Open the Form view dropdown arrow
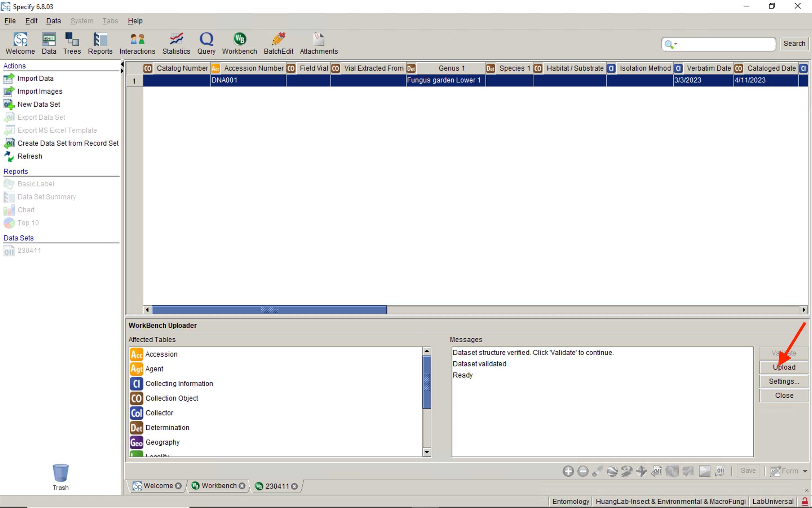 click(805, 471)
